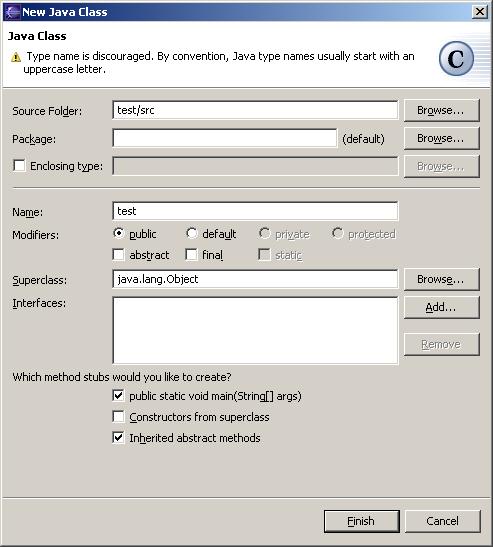
Task: Browse for a Superclass
Action: pyautogui.click(x=442, y=279)
